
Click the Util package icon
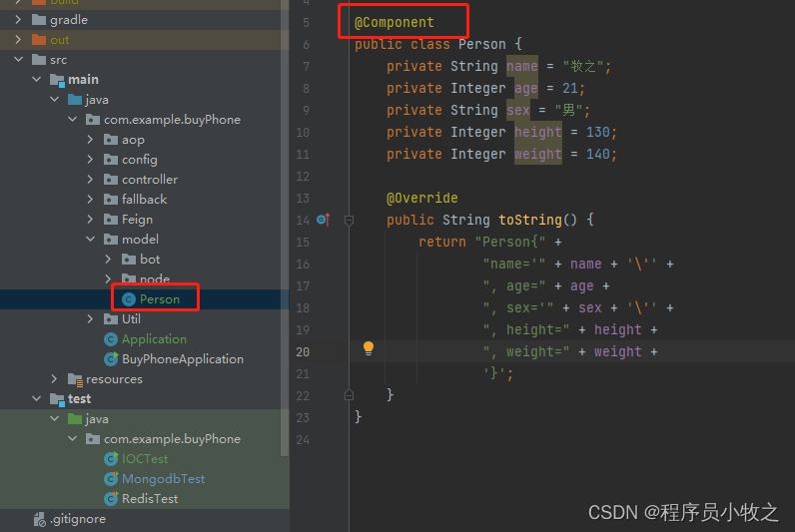(x=111, y=318)
